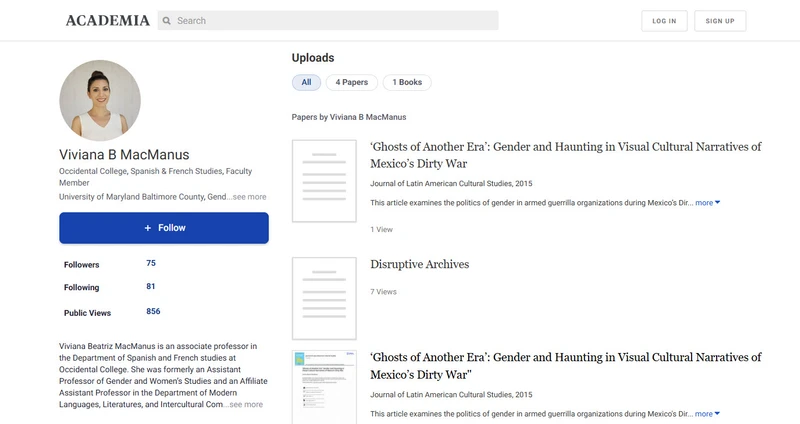Expand affiliations with first 'see more'
Viewport: 800px width, 424px height.
click(x=249, y=197)
